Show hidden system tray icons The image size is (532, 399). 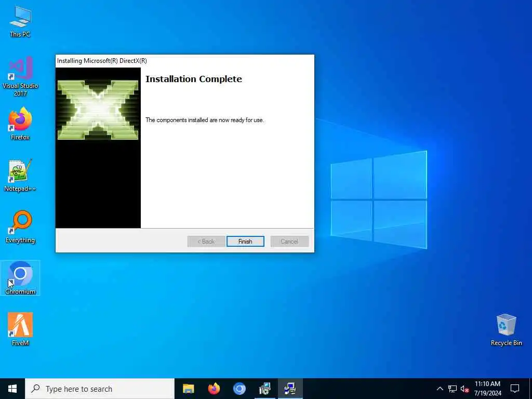pos(440,389)
